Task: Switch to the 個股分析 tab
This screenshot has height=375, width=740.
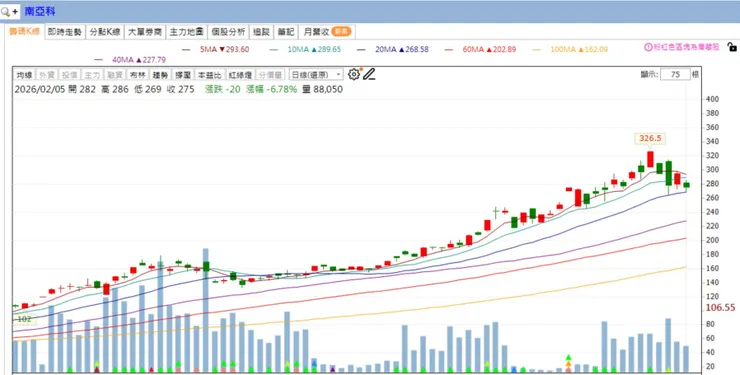Action: pyautogui.click(x=228, y=32)
